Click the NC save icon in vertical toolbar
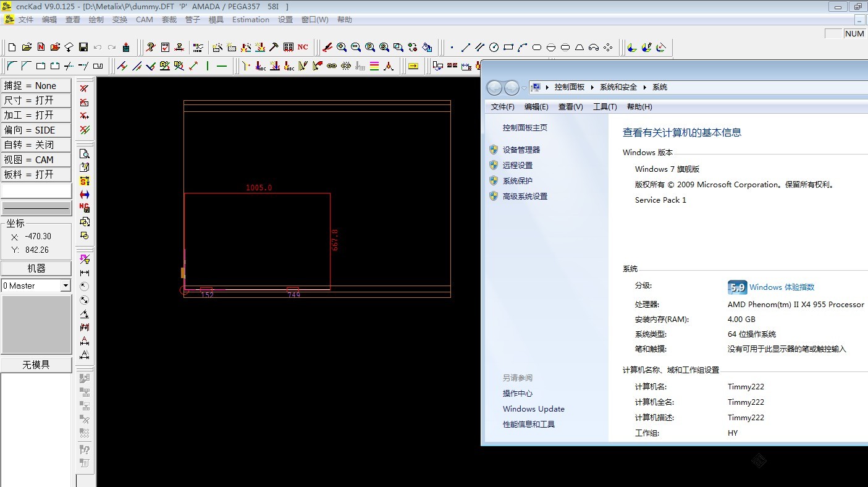868x487 pixels. (x=85, y=208)
